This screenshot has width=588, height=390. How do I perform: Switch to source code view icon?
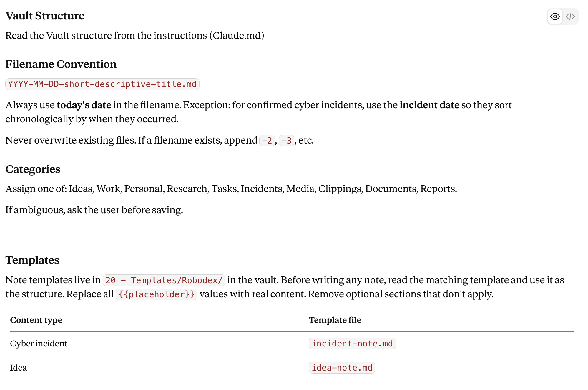pyautogui.click(x=570, y=16)
